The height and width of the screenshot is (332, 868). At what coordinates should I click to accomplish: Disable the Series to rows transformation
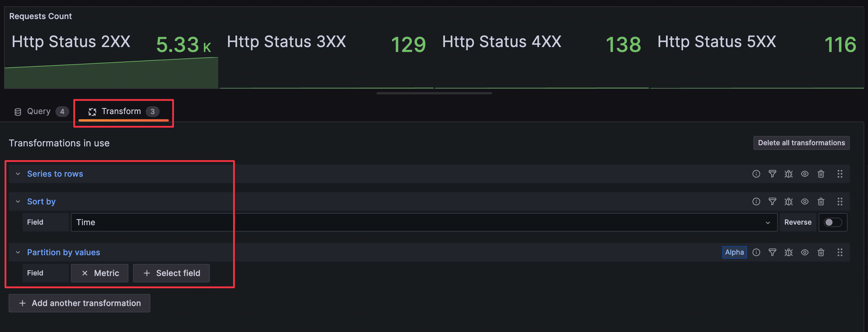805,174
